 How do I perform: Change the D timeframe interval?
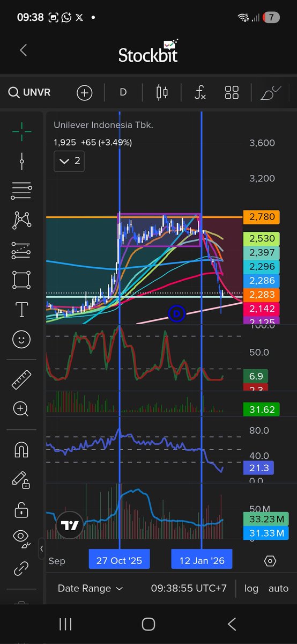click(x=123, y=92)
